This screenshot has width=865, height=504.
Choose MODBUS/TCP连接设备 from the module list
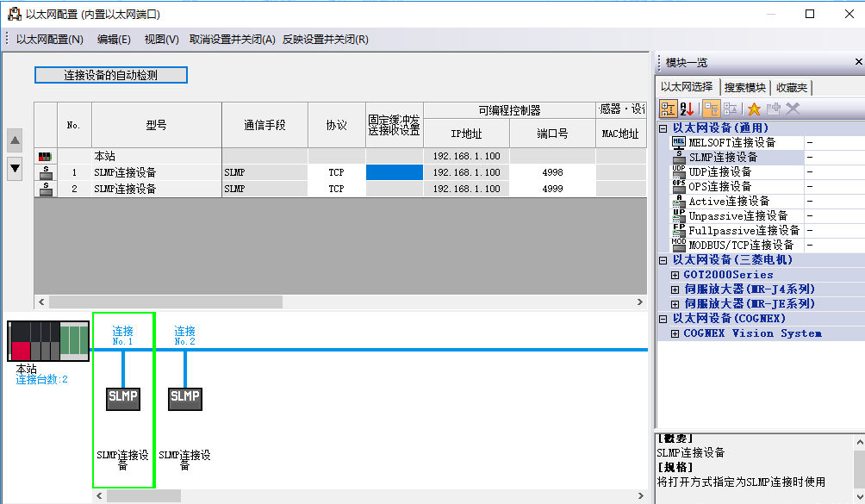click(x=741, y=246)
